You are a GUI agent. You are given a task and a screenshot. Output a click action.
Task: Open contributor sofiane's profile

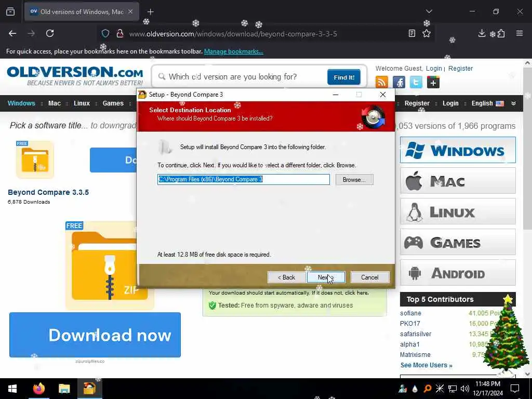coord(410,313)
